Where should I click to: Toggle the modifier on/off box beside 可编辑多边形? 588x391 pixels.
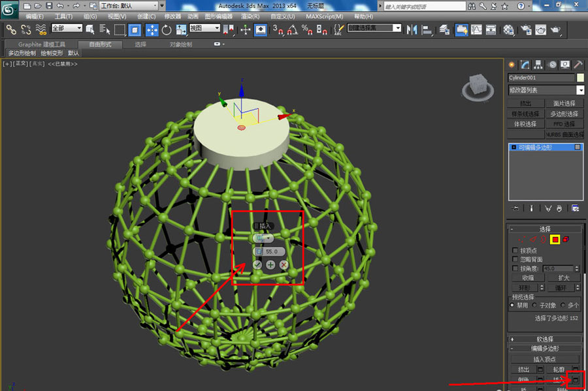[x=578, y=147]
